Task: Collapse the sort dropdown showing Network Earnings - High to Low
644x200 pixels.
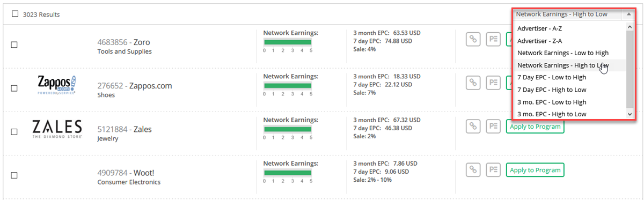Action: (x=574, y=14)
